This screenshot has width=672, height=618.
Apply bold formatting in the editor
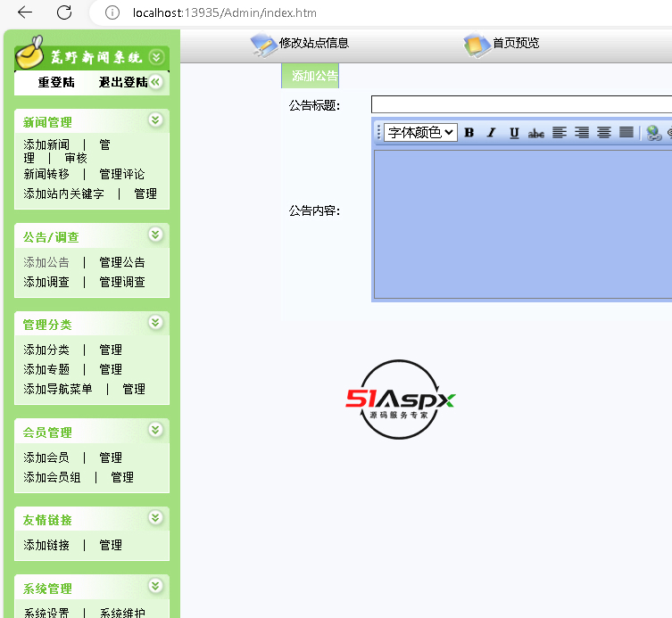click(469, 133)
